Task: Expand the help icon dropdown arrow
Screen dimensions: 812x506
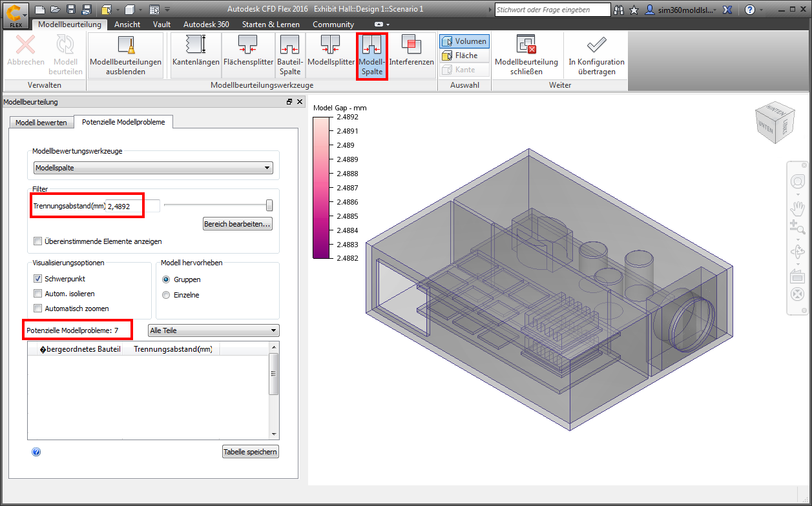Action: (762, 10)
